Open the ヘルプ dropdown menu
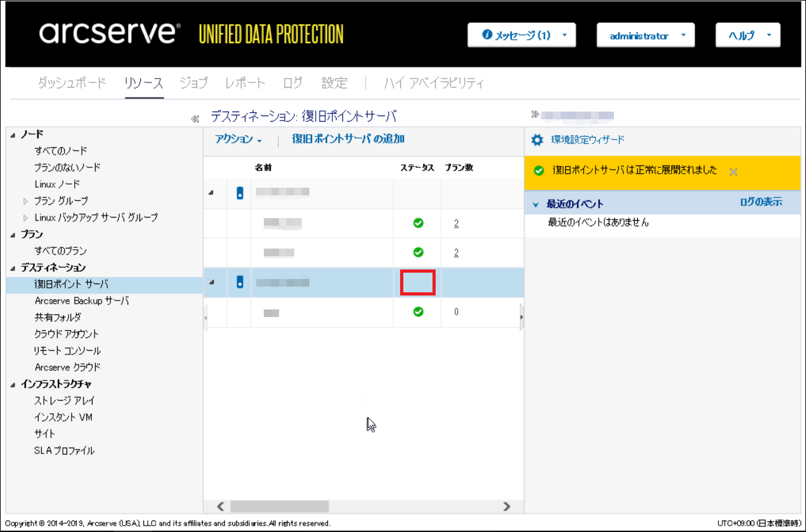806x532 pixels. click(x=748, y=36)
